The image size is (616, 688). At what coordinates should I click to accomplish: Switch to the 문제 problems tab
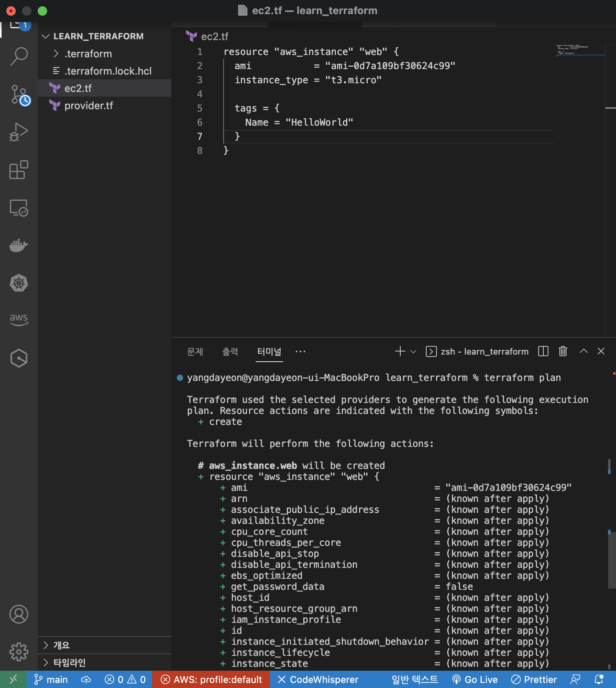click(195, 351)
